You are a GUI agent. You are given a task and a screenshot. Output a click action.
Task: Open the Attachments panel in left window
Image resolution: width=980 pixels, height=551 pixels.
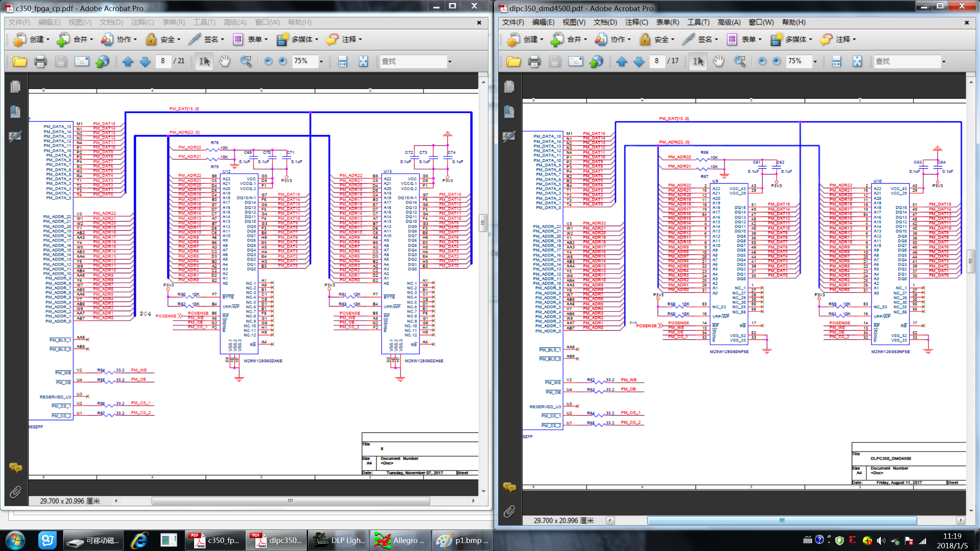point(15,492)
